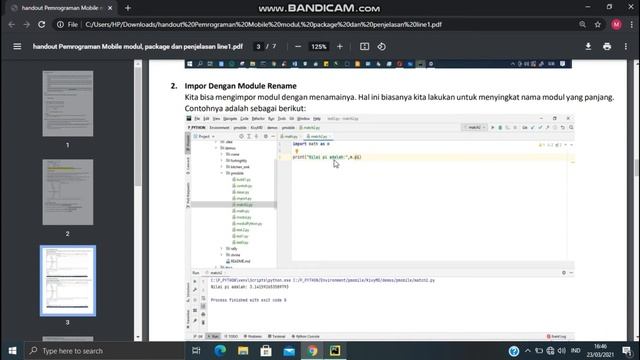
Task: Zoom out with the minus button
Action: click(298, 47)
